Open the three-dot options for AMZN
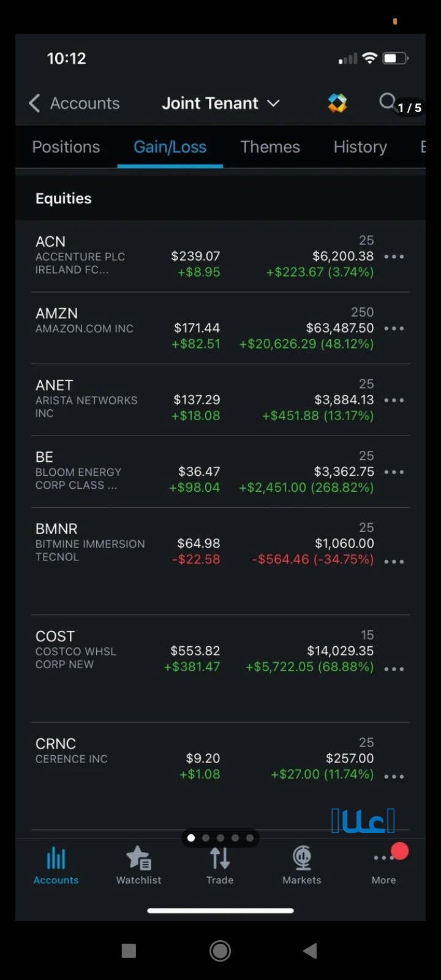The image size is (441, 980). pyautogui.click(x=394, y=328)
